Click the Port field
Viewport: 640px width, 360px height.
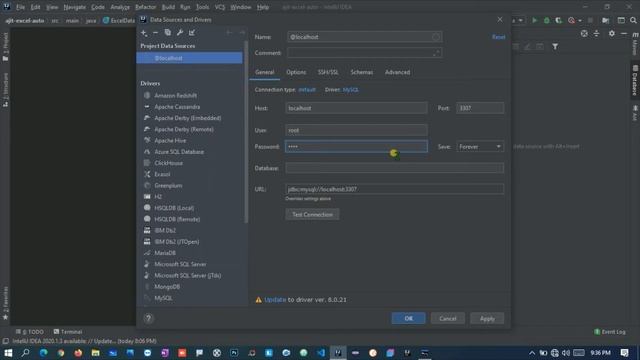[480, 108]
